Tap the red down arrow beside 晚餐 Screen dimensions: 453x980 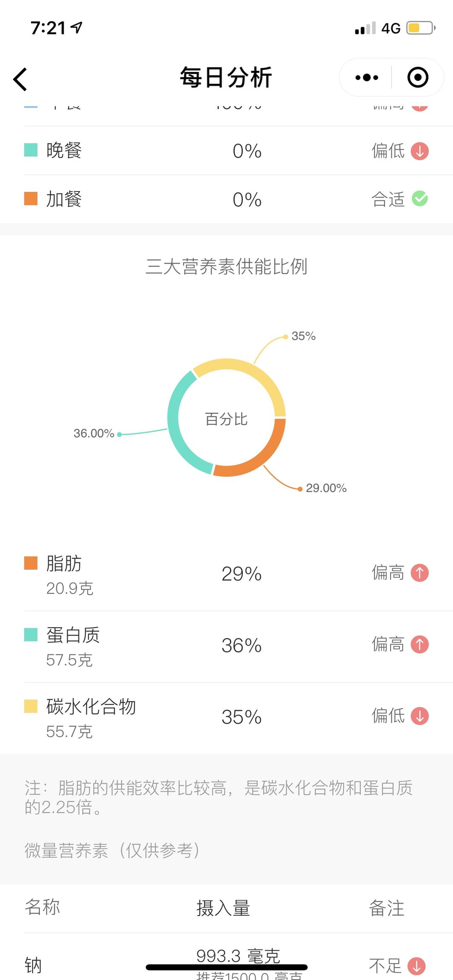(x=419, y=151)
